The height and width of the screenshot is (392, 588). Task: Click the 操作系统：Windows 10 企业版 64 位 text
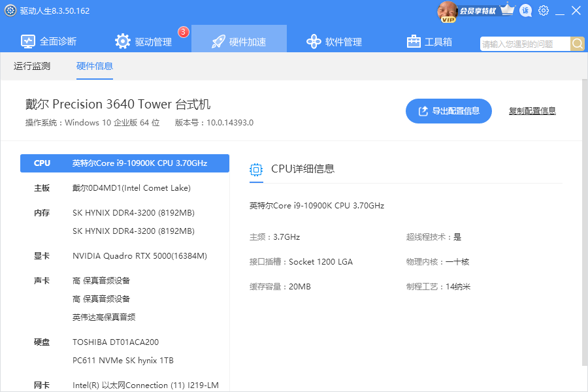(x=92, y=123)
